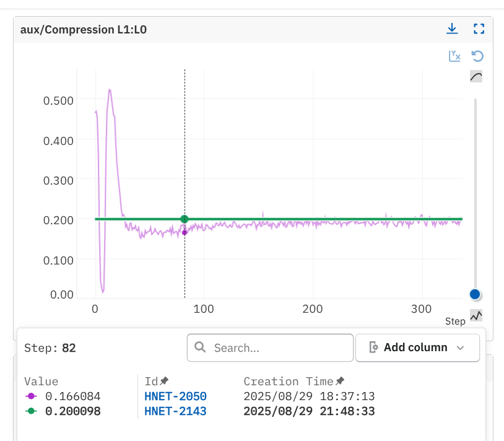Click the 0.500 y-axis tick label
The width and height of the screenshot is (504, 441).
(58, 100)
